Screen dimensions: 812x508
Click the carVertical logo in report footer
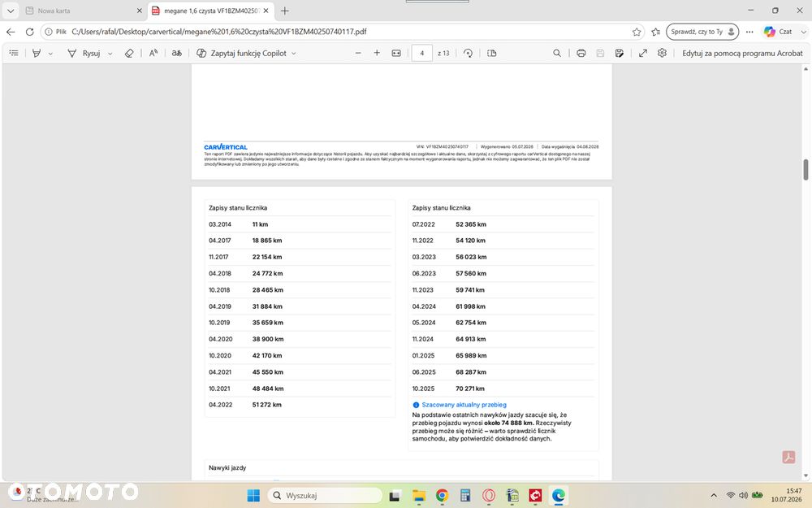click(x=225, y=147)
